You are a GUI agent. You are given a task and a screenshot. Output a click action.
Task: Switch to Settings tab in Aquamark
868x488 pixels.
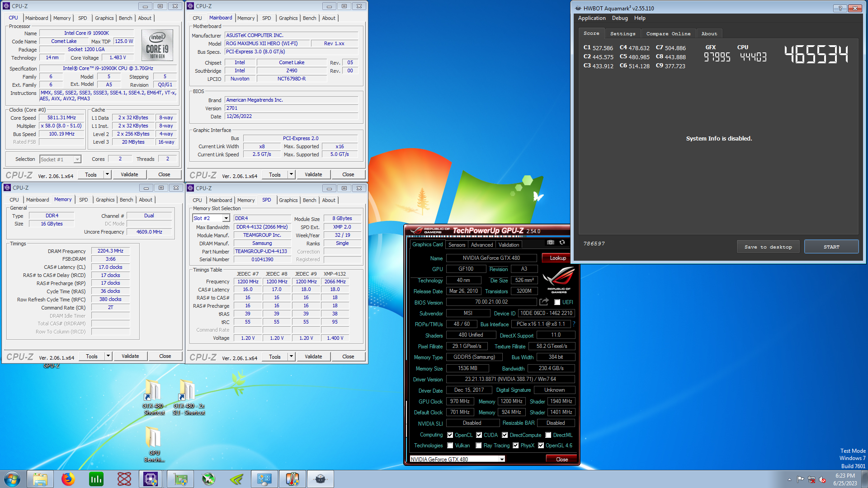coord(623,33)
